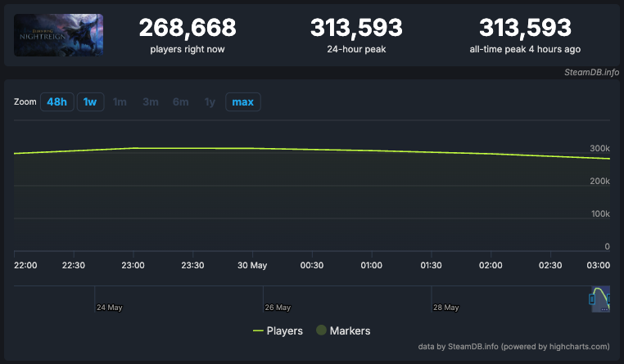Click 24 May in the navigator timeline
Screen dimensions: 624x364
point(110,308)
